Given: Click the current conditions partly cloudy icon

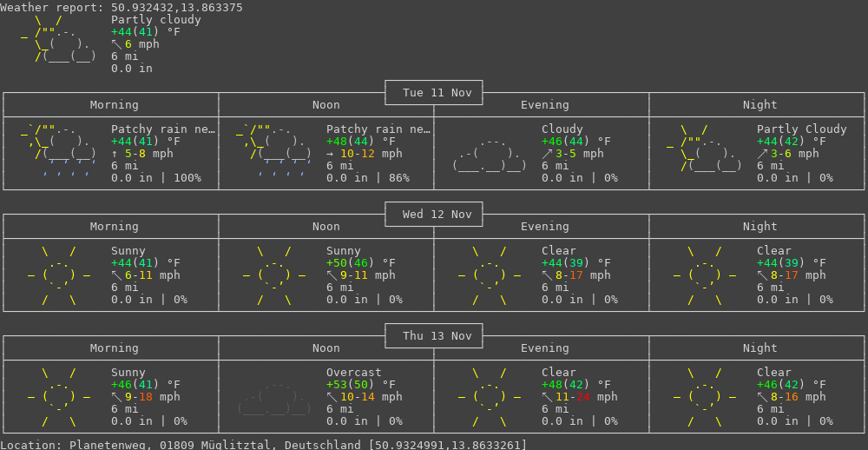Looking at the screenshot, I should [59, 39].
